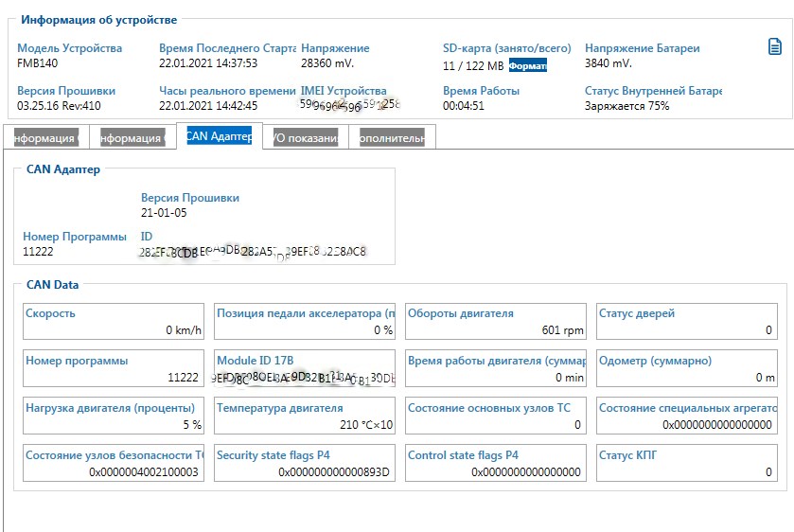Screen dimensions: 794x532
Task: Click the document icon near battery voltage
Action: click(x=773, y=47)
